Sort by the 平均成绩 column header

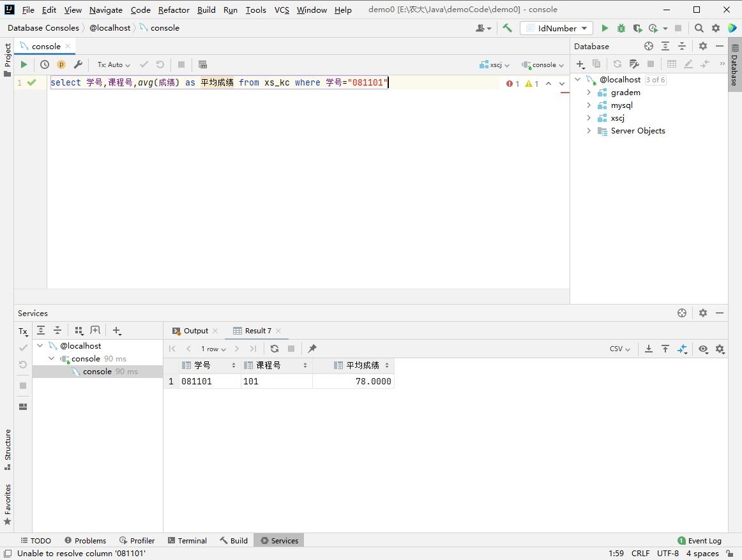point(362,365)
